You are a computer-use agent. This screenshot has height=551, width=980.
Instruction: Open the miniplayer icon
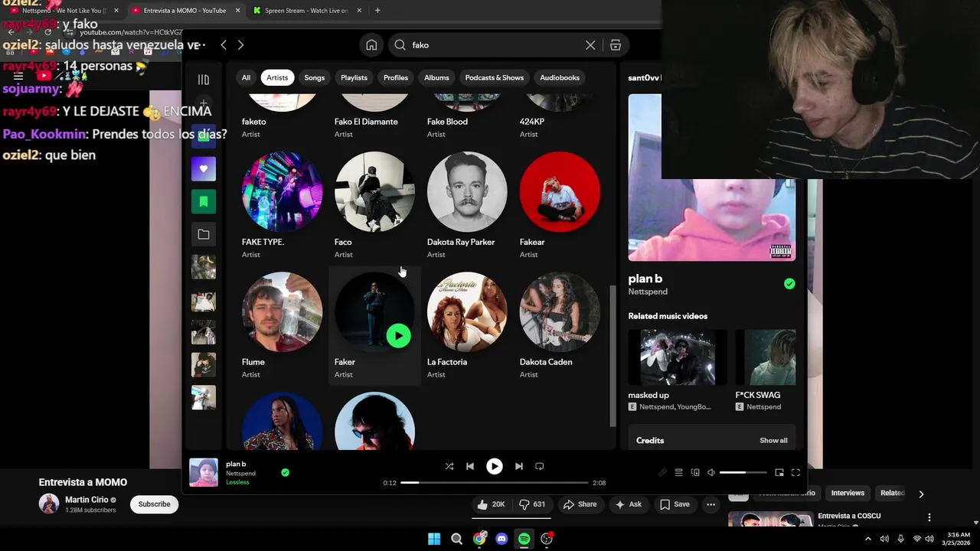click(x=779, y=473)
